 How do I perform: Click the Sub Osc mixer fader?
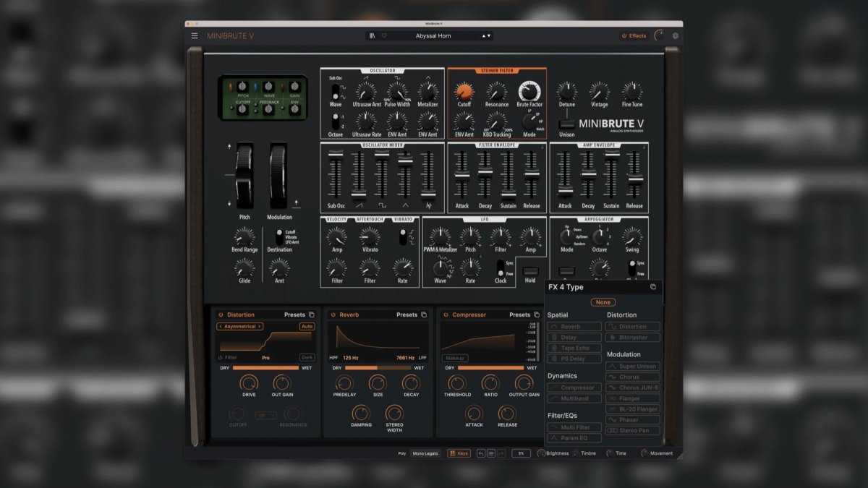(336, 154)
